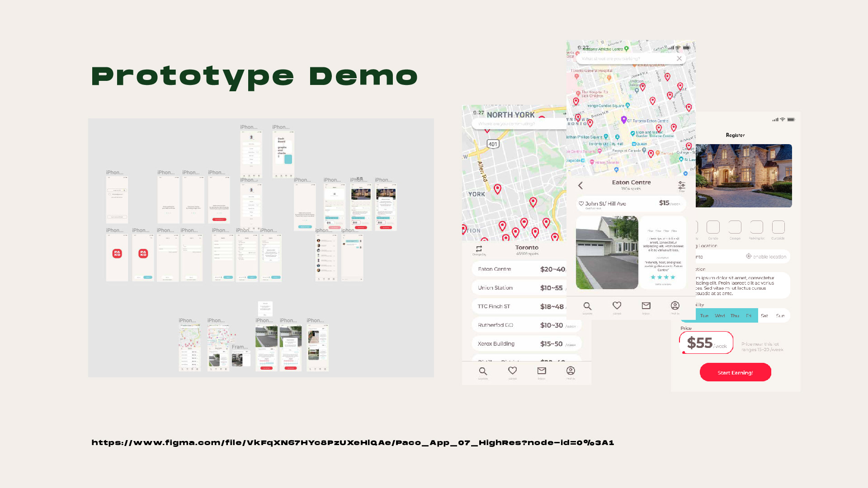
Task: Click the Register screen title
Action: [735, 135]
